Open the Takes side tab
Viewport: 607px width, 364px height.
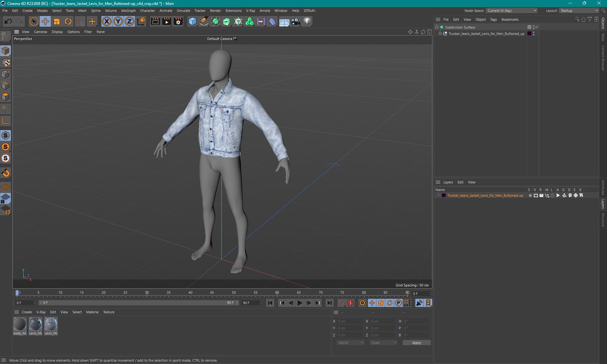603,37
